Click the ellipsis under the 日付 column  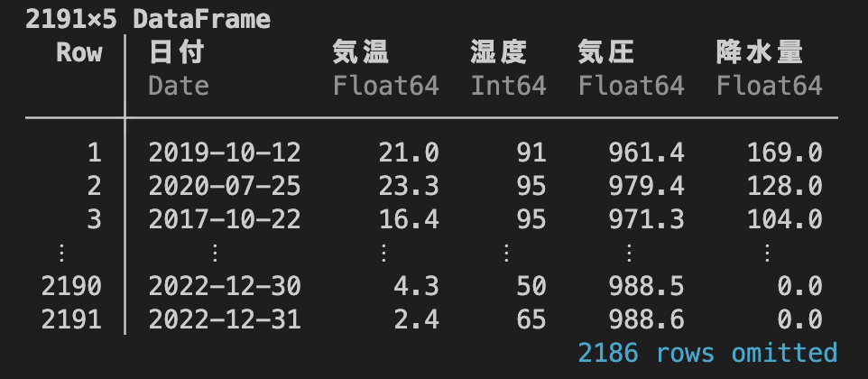pyautogui.click(x=216, y=254)
